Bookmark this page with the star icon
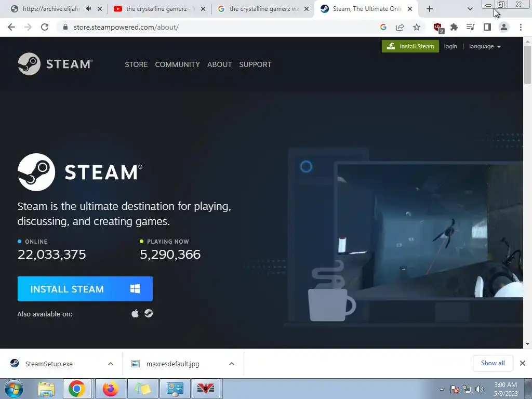Screen dimensions: 532x399 click(x=417, y=27)
